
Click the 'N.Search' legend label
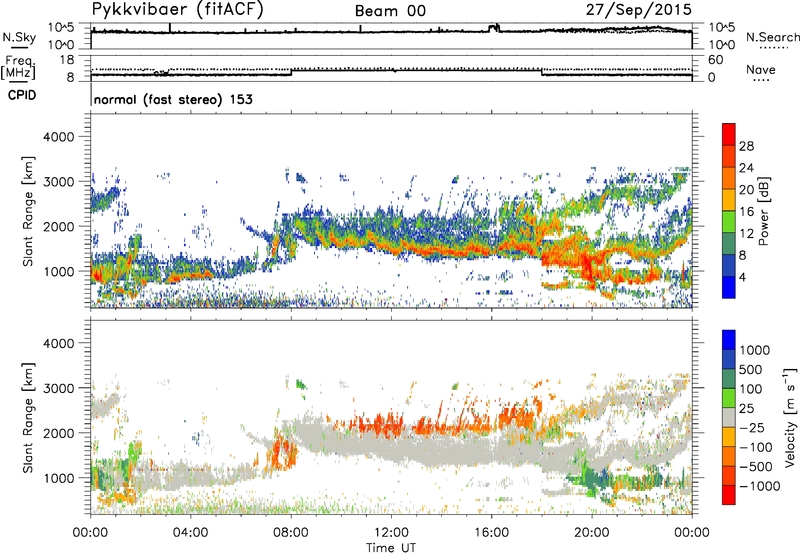click(x=772, y=37)
